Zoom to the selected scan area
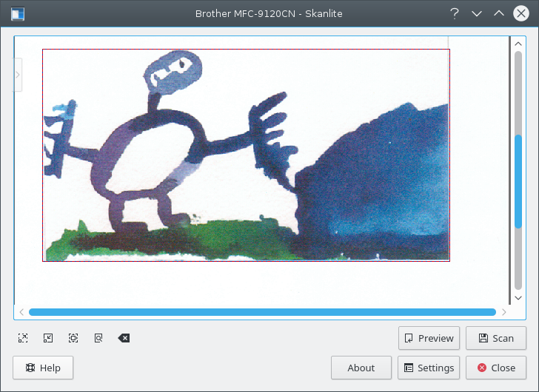Screen dimensions: 539x392 73,338
